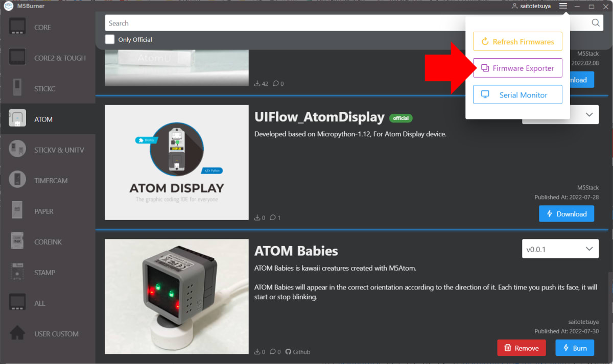The width and height of the screenshot is (613, 364).
Task: Select the CORE2 & TOUGH category
Action: [x=48, y=58]
